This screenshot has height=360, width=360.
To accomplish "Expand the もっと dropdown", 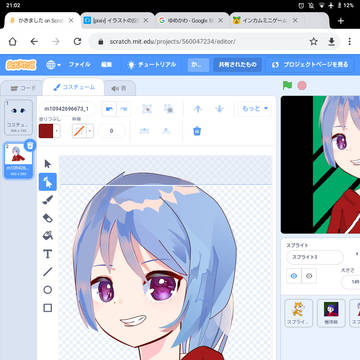I will tap(255, 109).
